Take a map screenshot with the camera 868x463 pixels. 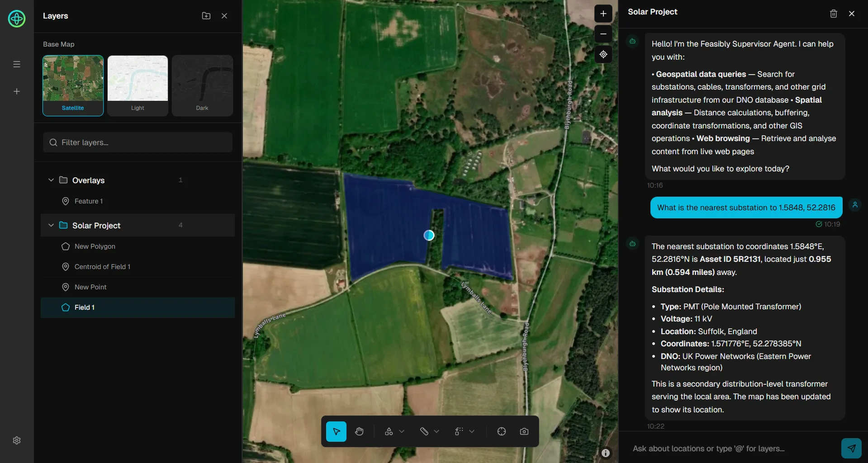[x=524, y=431]
